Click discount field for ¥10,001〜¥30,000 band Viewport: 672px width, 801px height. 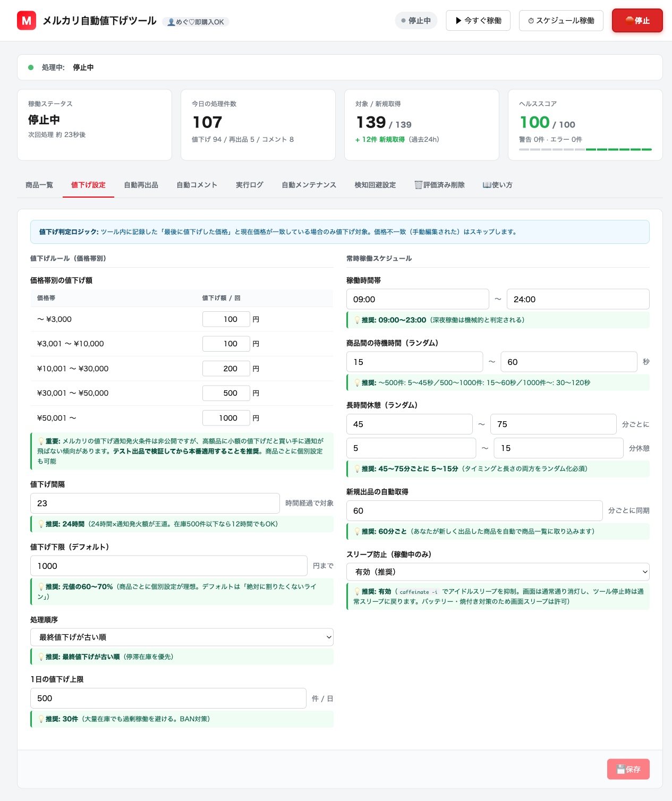226,369
